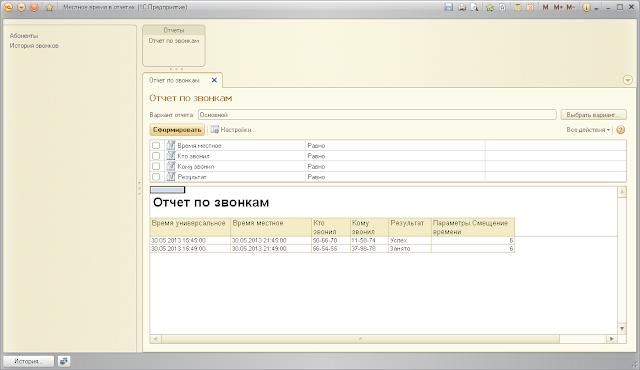Click report scrollbar up arrow
The image size is (640, 370).
[x=622, y=192]
